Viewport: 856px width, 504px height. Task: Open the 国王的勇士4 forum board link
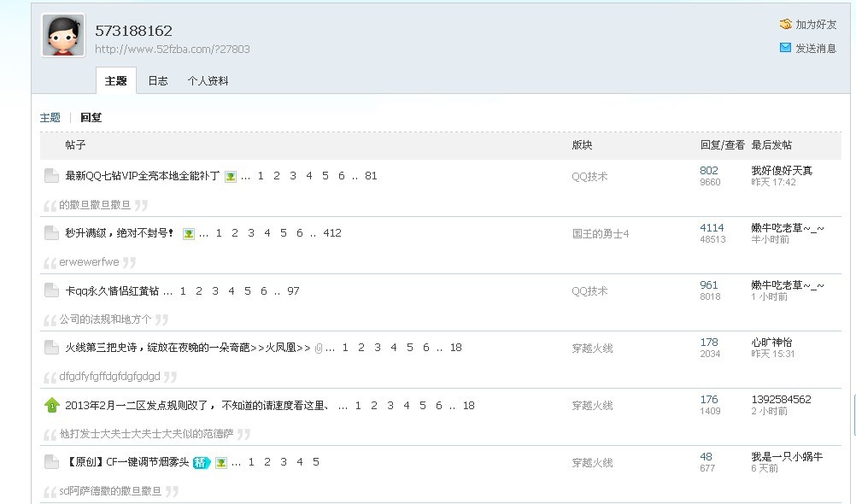[x=600, y=233]
